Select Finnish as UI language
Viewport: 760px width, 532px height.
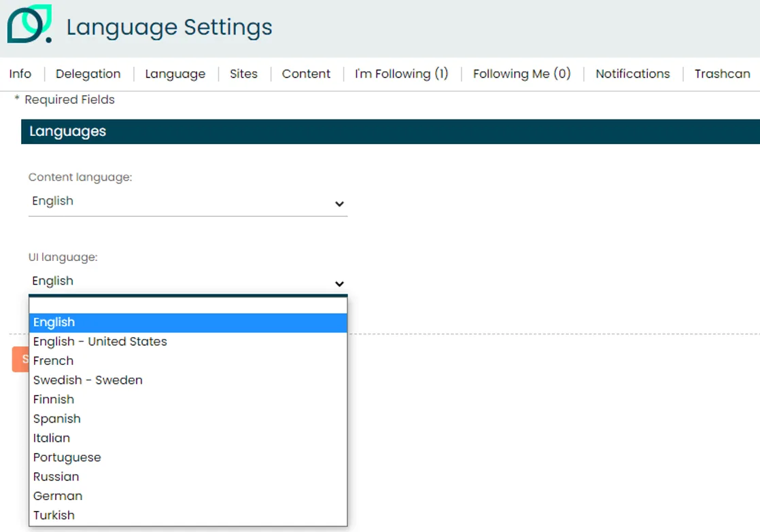click(188, 400)
